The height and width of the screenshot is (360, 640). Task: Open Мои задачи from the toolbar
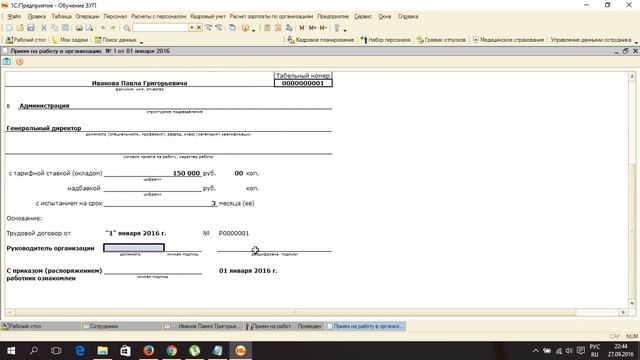tap(70, 40)
